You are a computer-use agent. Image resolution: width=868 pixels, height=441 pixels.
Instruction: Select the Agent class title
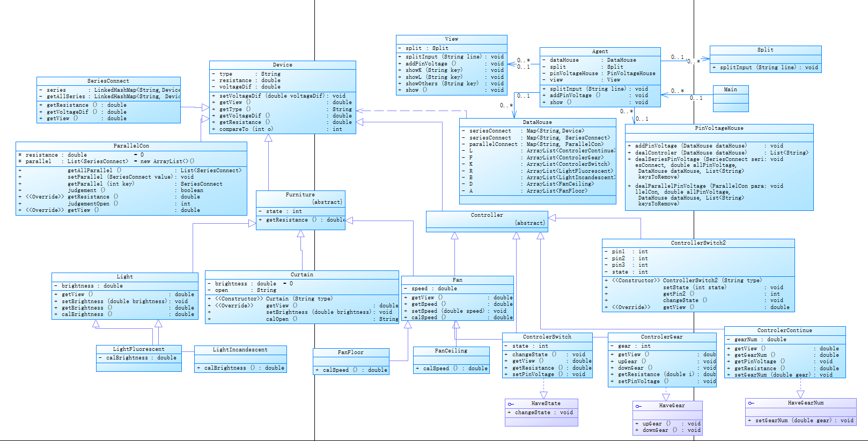click(600, 52)
